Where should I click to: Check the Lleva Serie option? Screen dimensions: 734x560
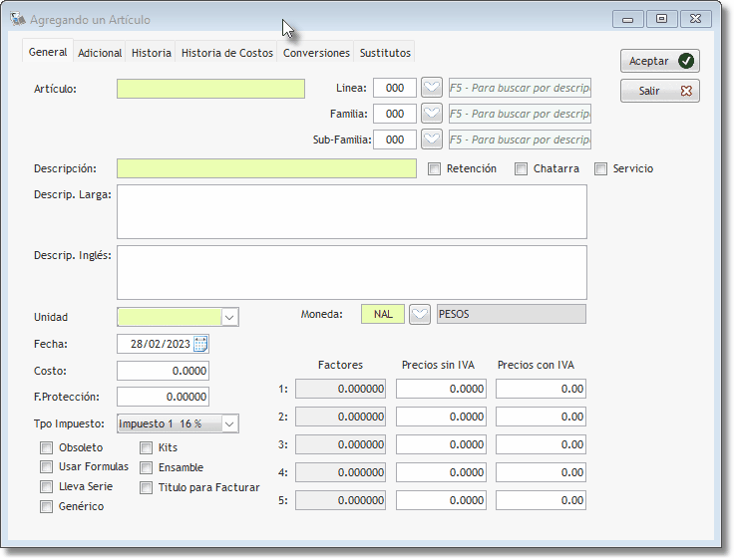pos(46,486)
